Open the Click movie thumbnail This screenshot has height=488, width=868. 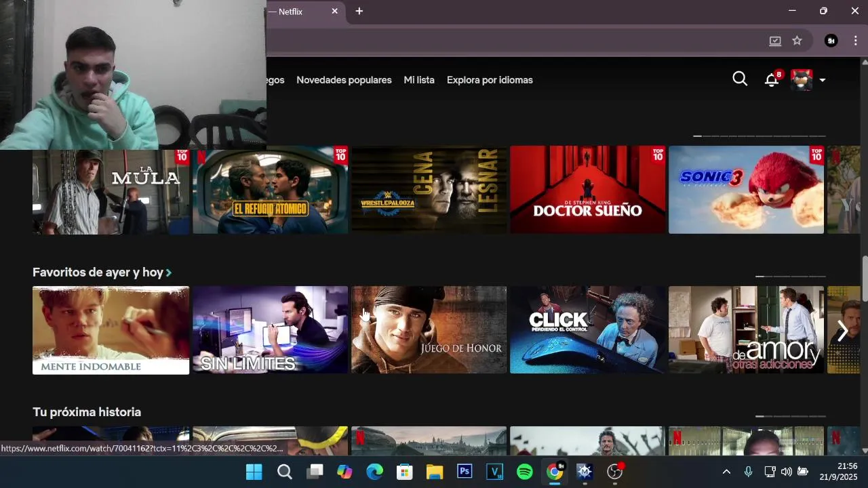point(587,330)
